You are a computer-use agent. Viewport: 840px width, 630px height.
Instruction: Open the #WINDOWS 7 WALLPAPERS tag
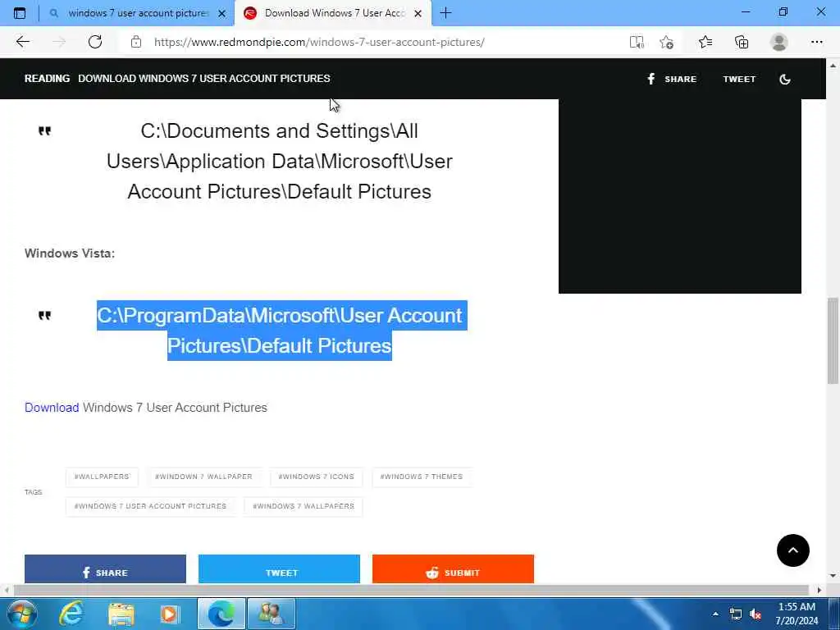click(x=304, y=506)
